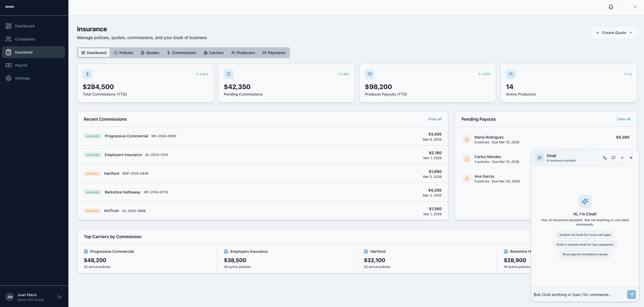Screen dimensions: 644x307
Task: Click the $284,500 Total Commissions value
Action: (98, 87)
